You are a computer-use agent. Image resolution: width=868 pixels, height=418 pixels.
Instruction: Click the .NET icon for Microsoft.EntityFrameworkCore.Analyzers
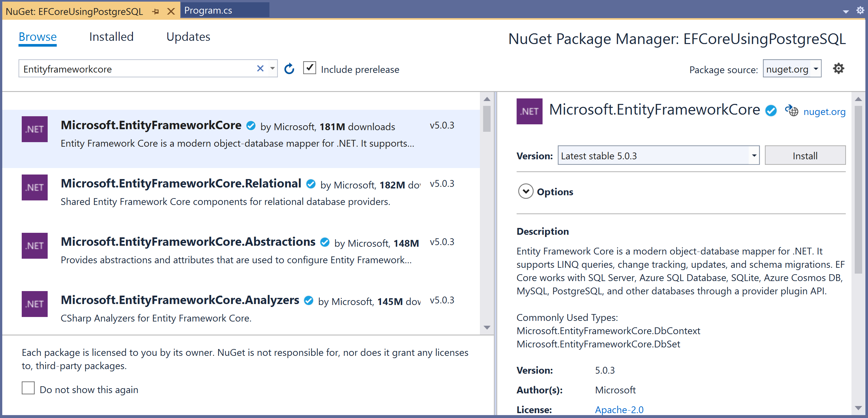[34, 304]
